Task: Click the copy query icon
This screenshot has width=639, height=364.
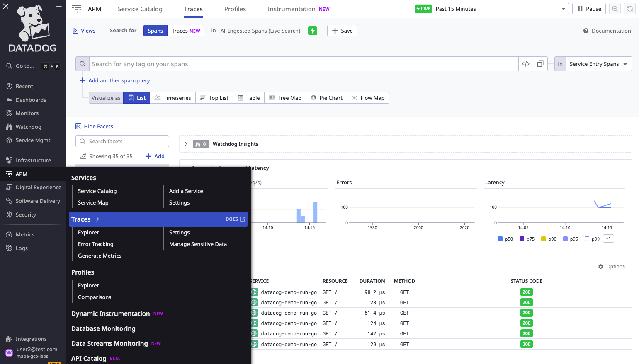Action: 540,64
